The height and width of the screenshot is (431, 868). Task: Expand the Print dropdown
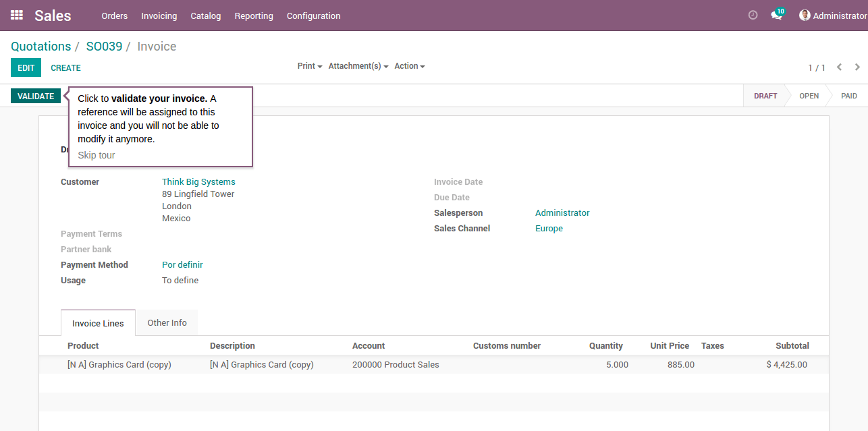tap(309, 66)
